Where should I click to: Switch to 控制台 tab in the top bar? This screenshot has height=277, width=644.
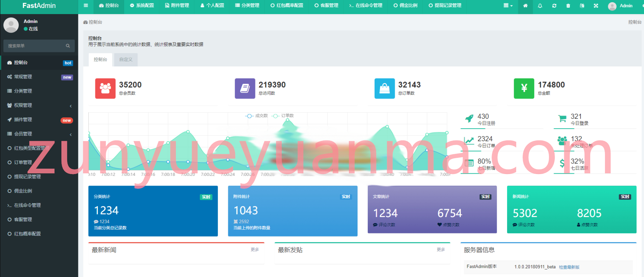click(x=109, y=5)
